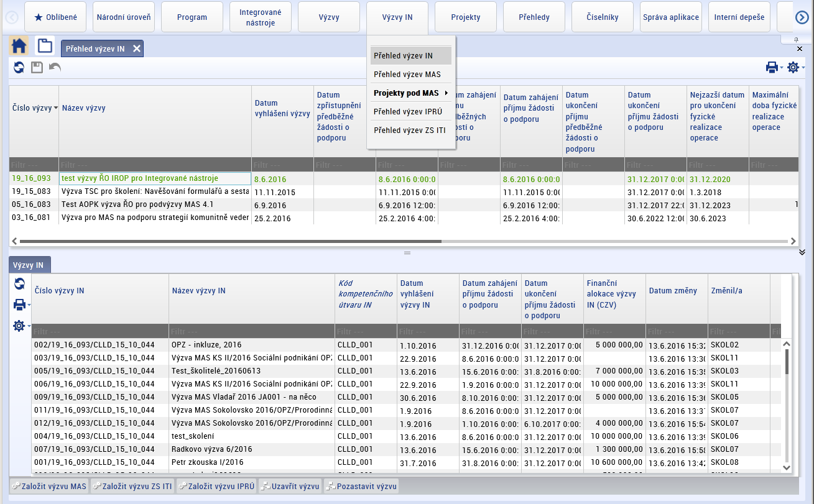The height and width of the screenshot is (504, 814).
Task: Open the home icon tab
Action: [x=19, y=47]
